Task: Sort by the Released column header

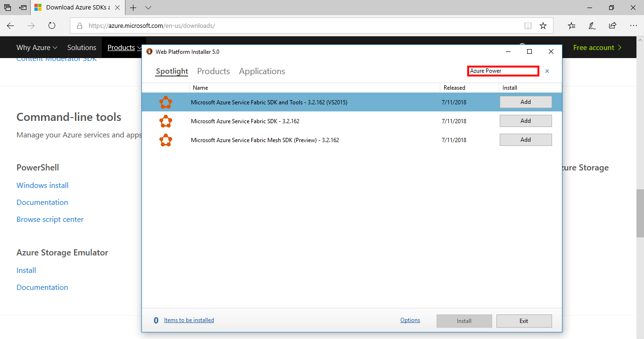Action: tap(470, 88)
